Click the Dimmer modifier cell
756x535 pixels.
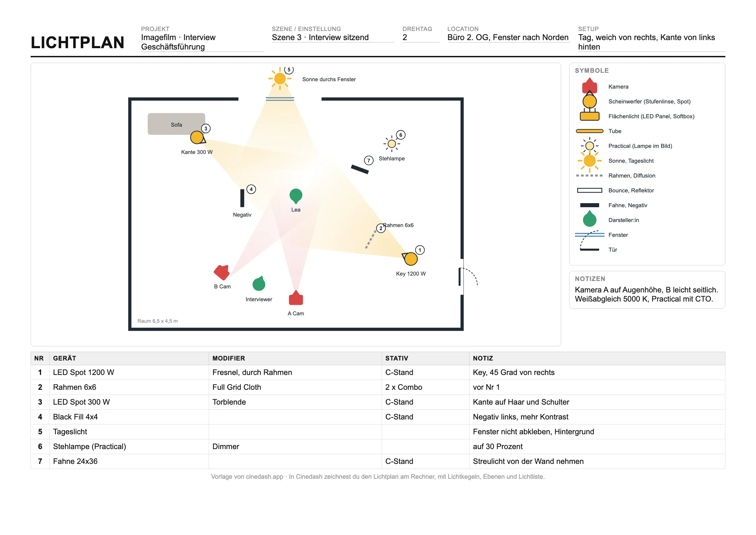pyautogui.click(x=295, y=446)
